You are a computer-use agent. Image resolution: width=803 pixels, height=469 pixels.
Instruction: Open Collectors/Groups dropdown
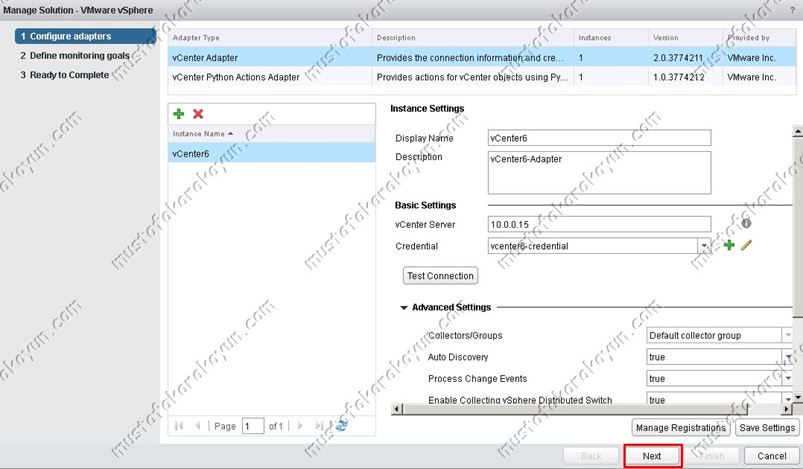[788, 335]
